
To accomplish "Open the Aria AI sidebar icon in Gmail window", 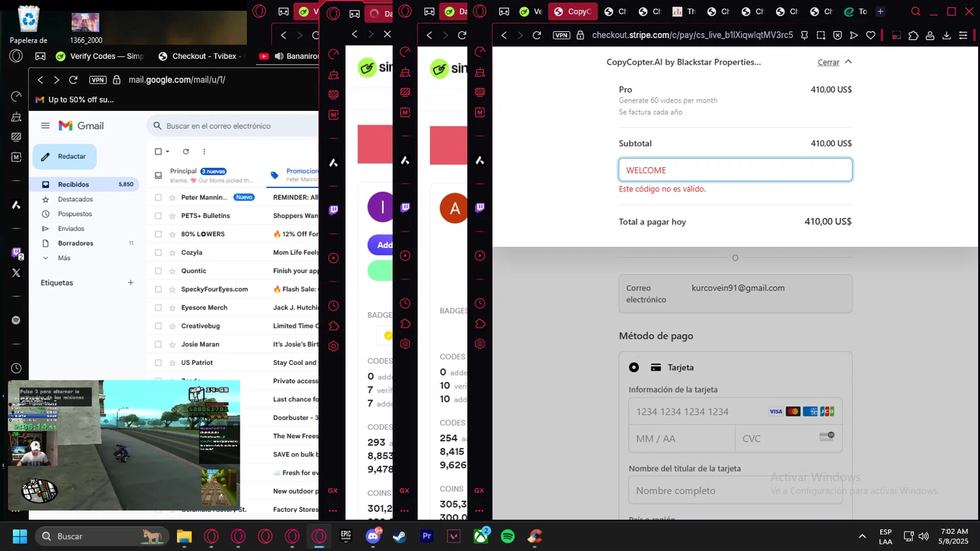I will pyautogui.click(x=16, y=205).
